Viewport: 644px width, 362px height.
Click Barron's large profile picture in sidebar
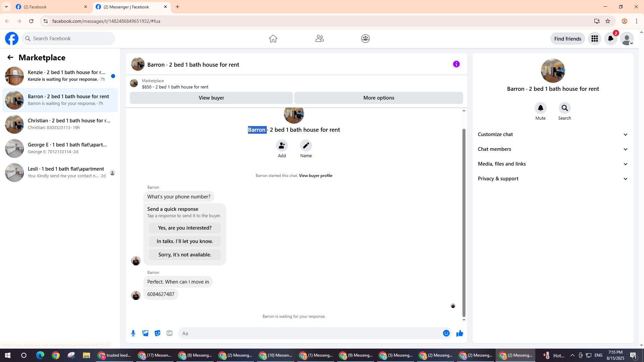click(553, 71)
